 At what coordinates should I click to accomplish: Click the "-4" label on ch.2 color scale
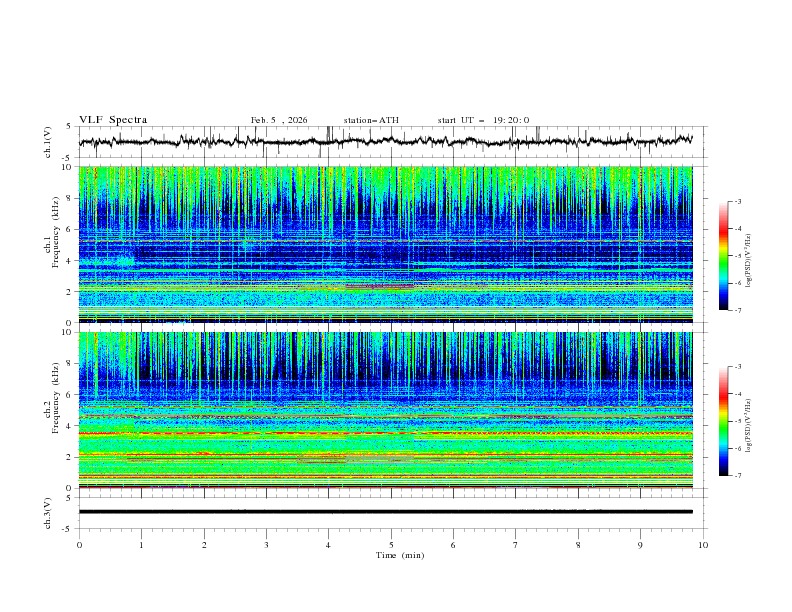(737, 394)
